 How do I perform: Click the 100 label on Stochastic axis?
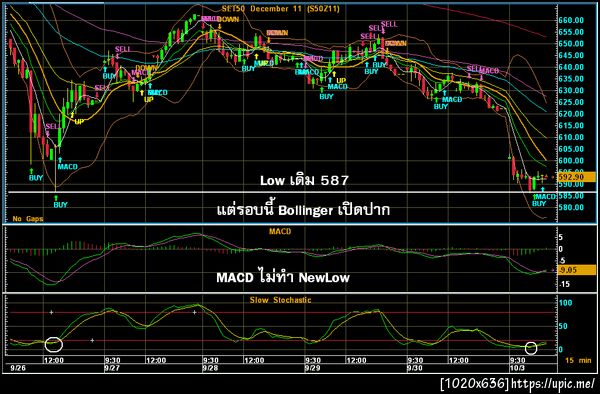pyautogui.click(x=566, y=303)
